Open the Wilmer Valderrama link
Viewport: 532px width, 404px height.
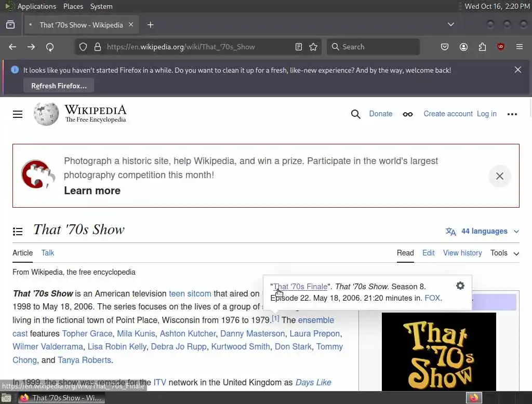click(x=48, y=346)
